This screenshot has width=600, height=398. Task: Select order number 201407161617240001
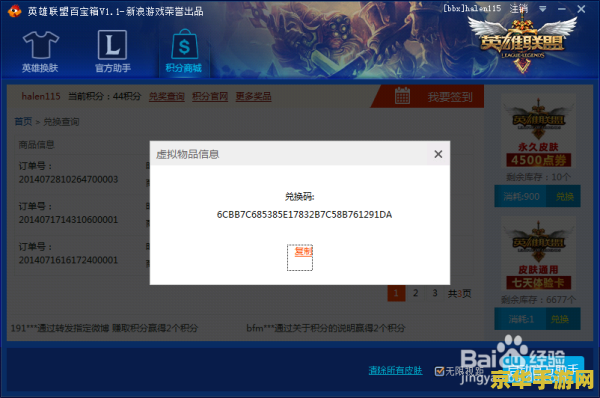tap(68, 260)
